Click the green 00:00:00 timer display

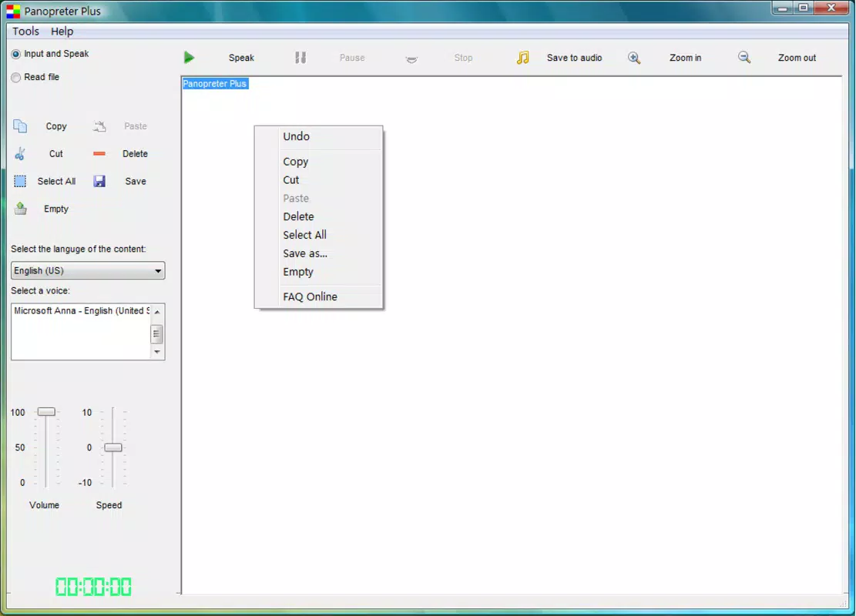[x=93, y=587]
